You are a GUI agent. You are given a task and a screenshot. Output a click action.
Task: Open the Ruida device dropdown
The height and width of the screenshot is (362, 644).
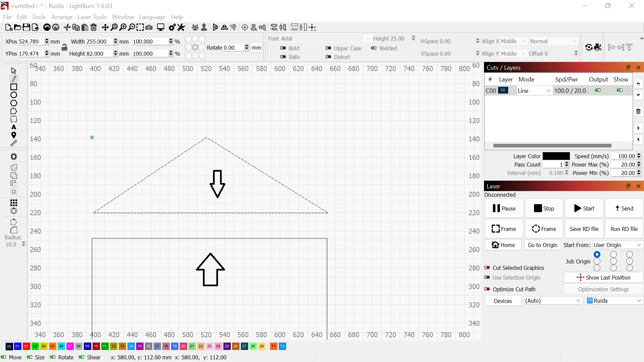point(614,301)
